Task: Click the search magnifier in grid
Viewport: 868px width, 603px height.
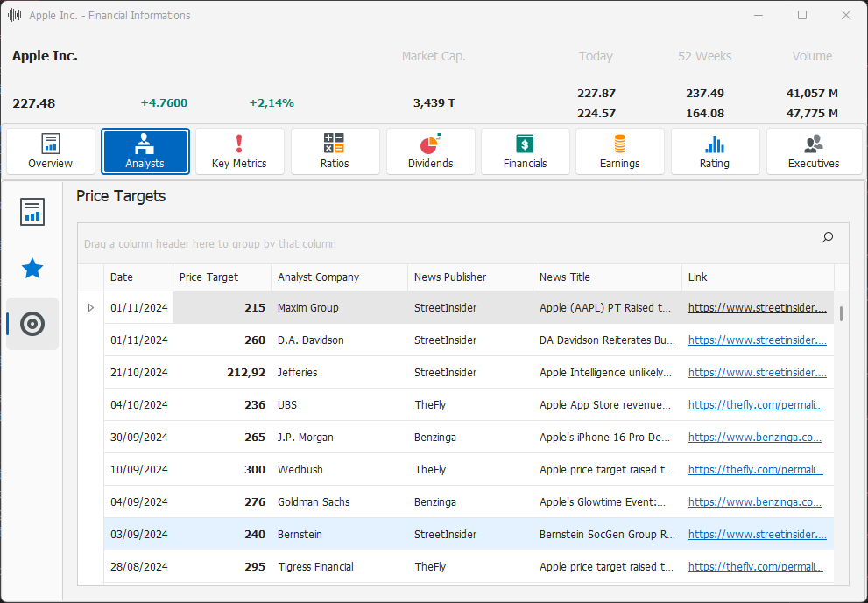Action: pos(828,237)
